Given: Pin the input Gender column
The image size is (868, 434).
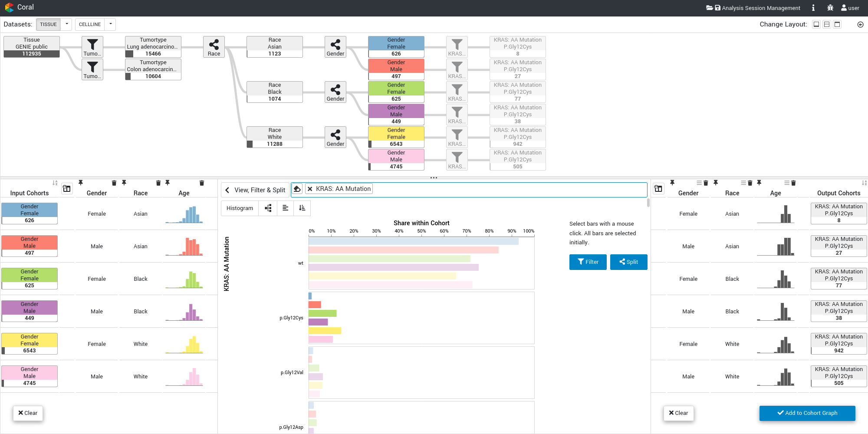Looking at the screenshot, I should pyautogui.click(x=81, y=183).
